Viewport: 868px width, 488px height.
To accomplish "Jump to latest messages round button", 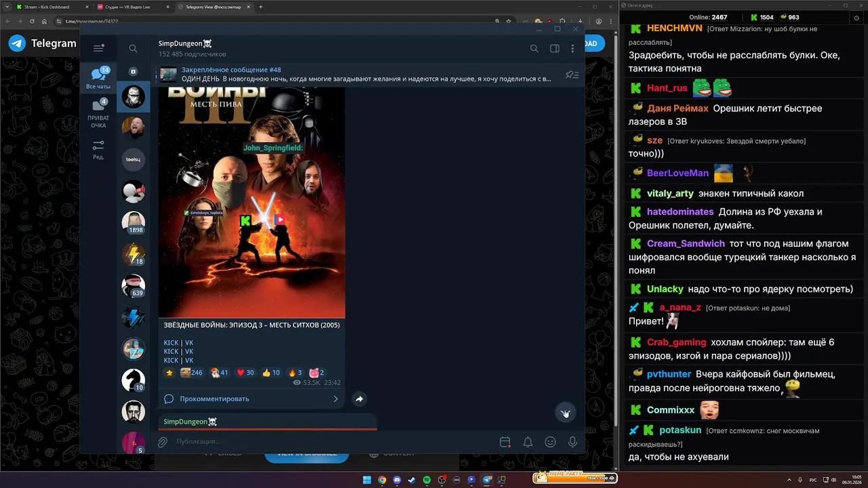I will pyautogui.click(x=566, y=413).
